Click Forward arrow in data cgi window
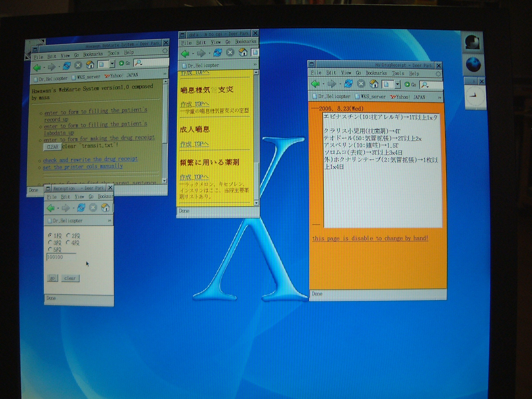This screenshot has width=532, height=399. tap(201, 53)
